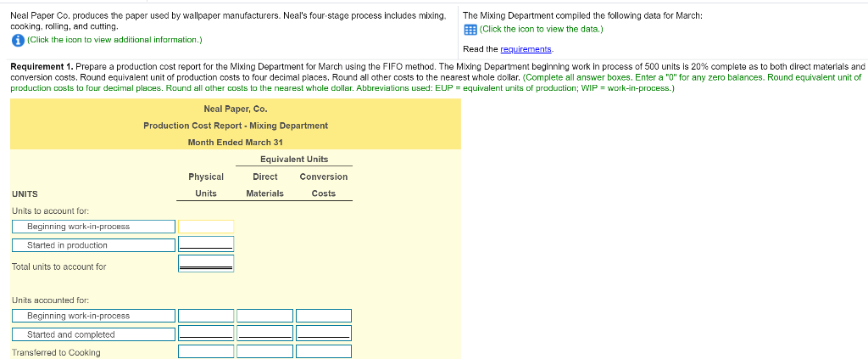Click the 'Production Cost Report - Mixing Department' title
The image size is (868, 359).
point(236,126)
